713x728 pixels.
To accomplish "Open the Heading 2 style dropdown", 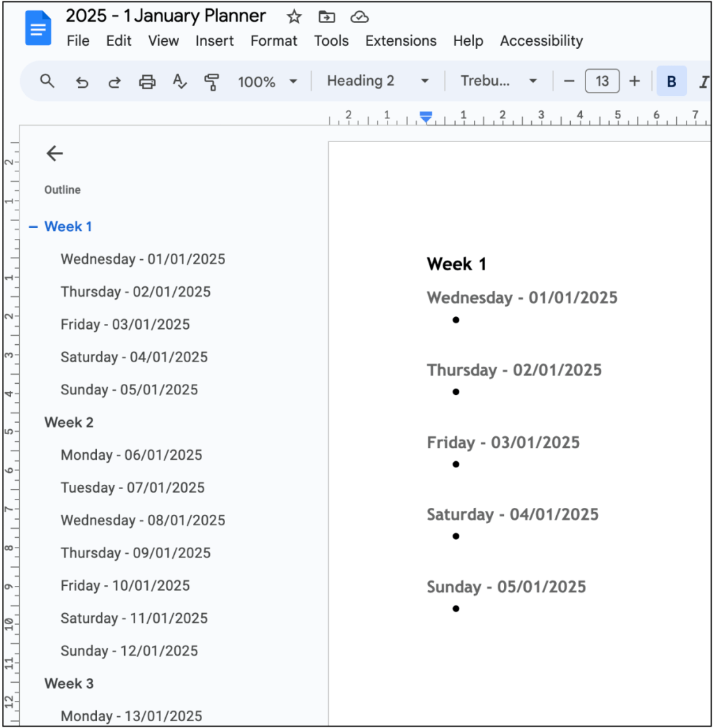I will pos(377,82).
